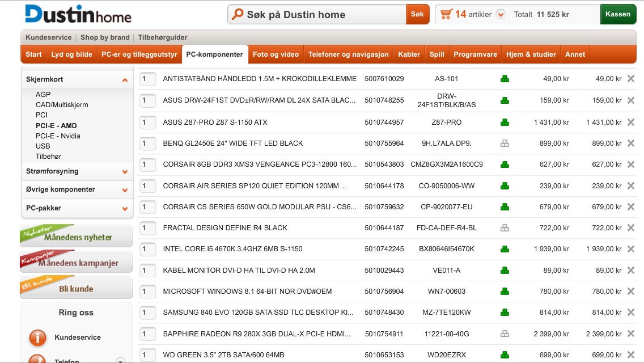Remove SAMSUNG 840 EVO SSD item
644x363 pixels.
coord(631,313)
